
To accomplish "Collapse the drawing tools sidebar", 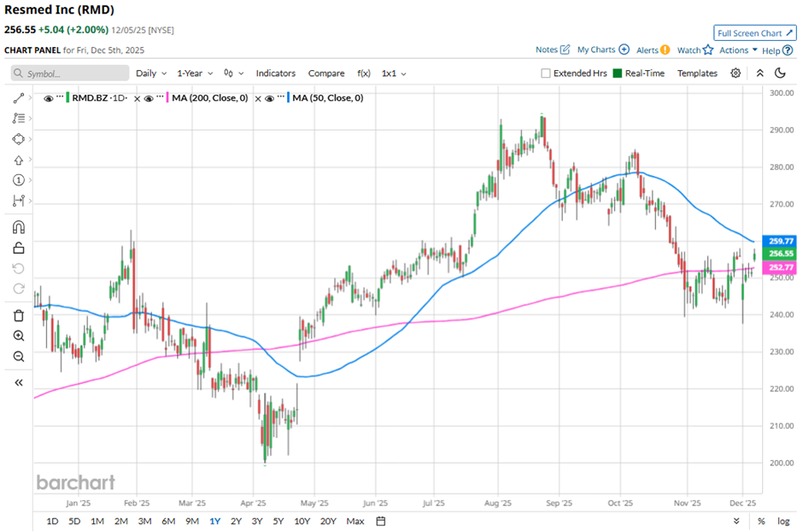I will [19, 383].
